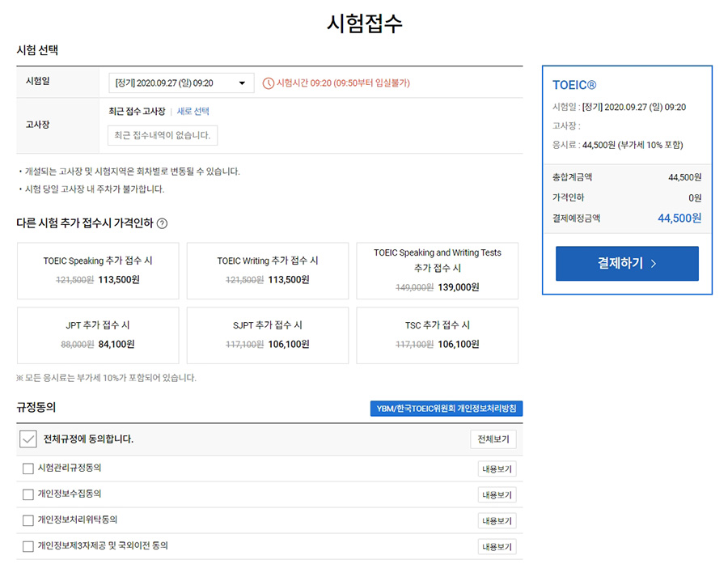728x564 pixels.
Task: Click YBM/한국TOEIC위원회 개인정보처리방침 button
Action: [x=447, y=409]
